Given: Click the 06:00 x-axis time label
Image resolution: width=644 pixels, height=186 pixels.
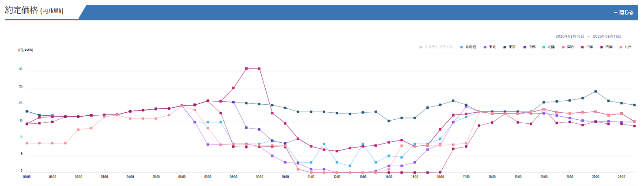Looking at the screenshot, I should [x=181, y=177].
